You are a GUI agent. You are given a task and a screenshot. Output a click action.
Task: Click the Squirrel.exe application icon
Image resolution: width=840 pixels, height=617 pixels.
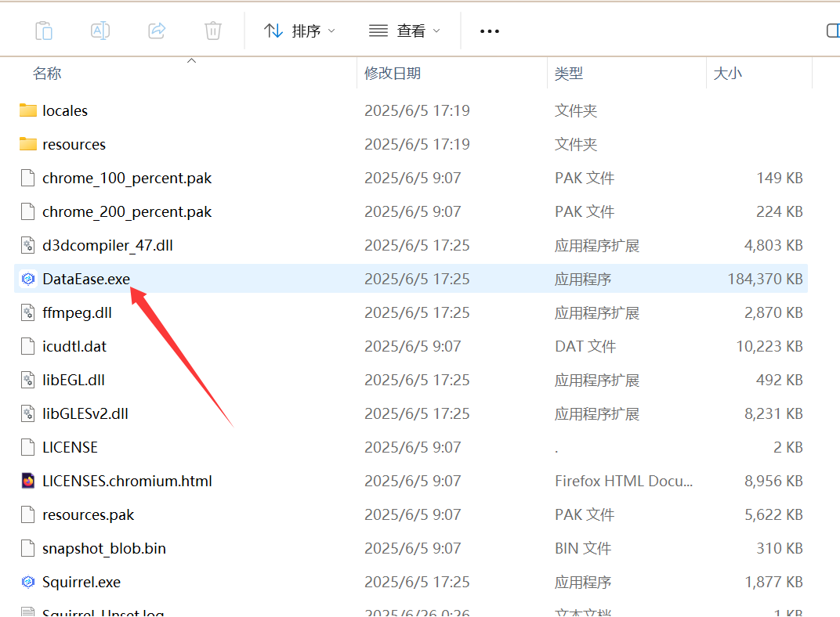pyautogui.click(x=28, y=582)
